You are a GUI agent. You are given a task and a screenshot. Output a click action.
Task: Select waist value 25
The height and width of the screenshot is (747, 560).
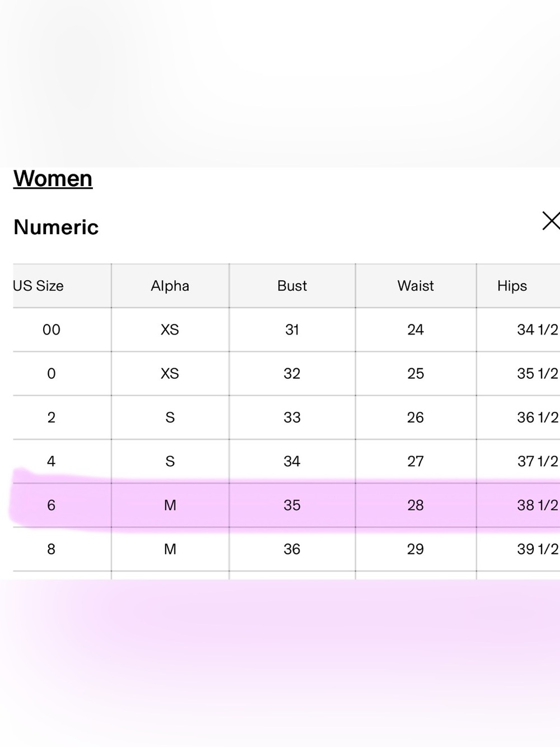pyautogui.click(x=416, y=373)
